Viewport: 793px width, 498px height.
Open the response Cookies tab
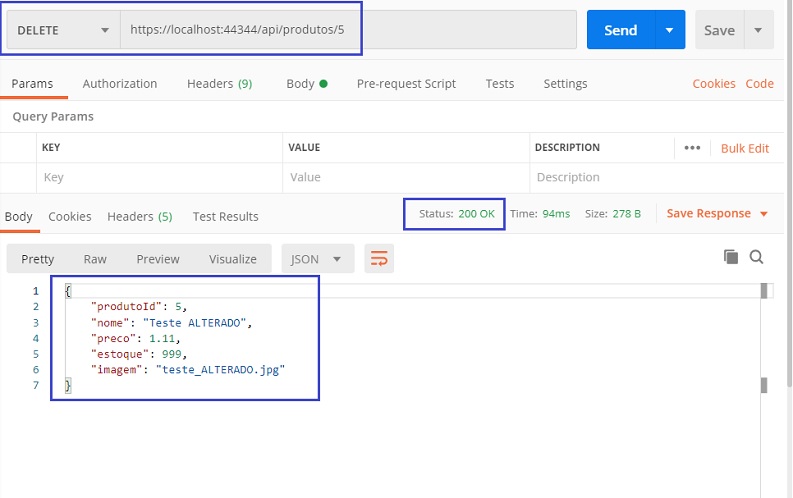coord(70,217)
